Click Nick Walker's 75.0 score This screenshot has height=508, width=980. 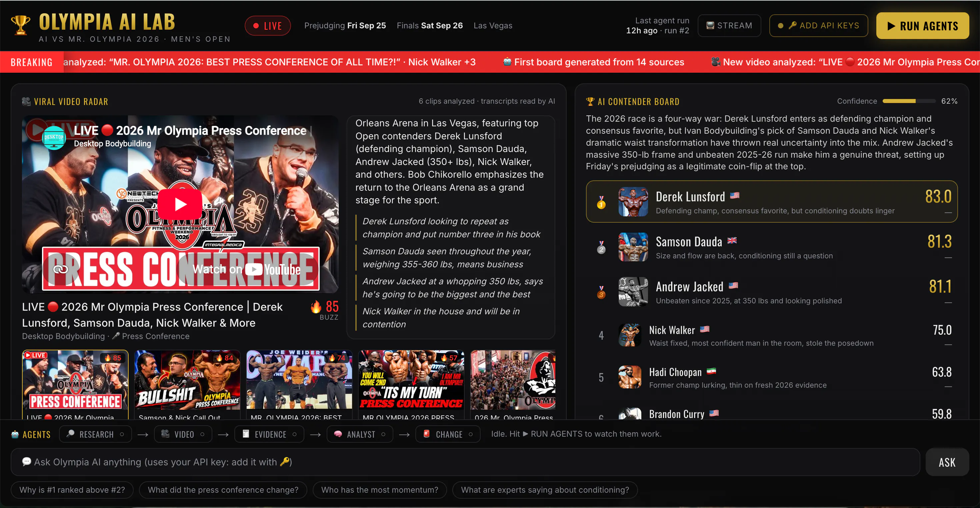[942, 330]
